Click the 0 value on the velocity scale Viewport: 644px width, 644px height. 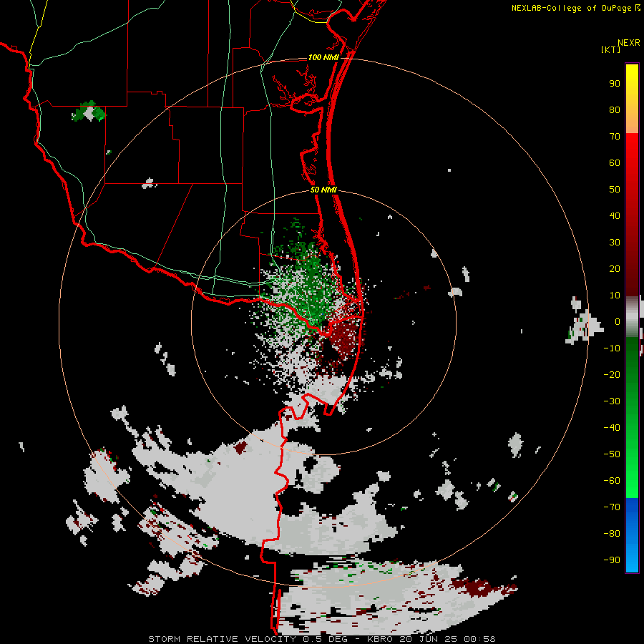[618, 322]
